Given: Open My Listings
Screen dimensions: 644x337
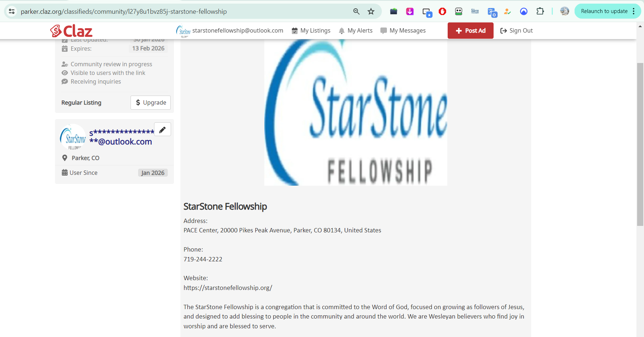Looking at the screenshot, I should (x=311, y=31).
